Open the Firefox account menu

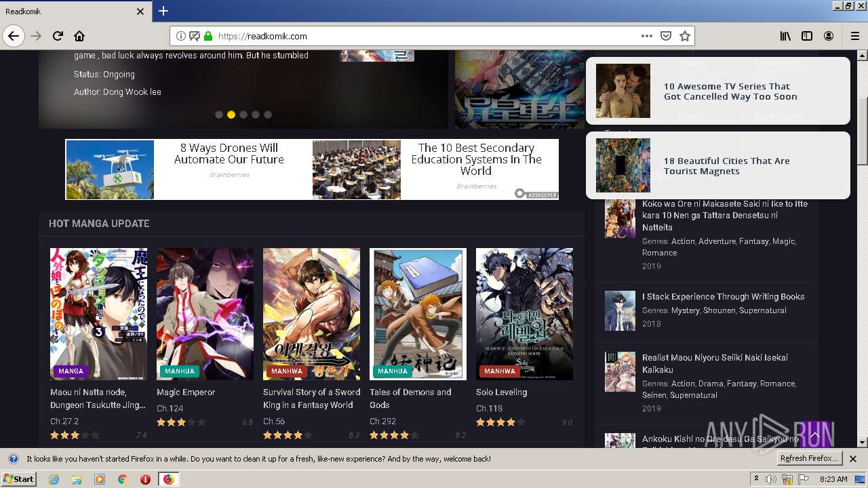coord(829,36)
